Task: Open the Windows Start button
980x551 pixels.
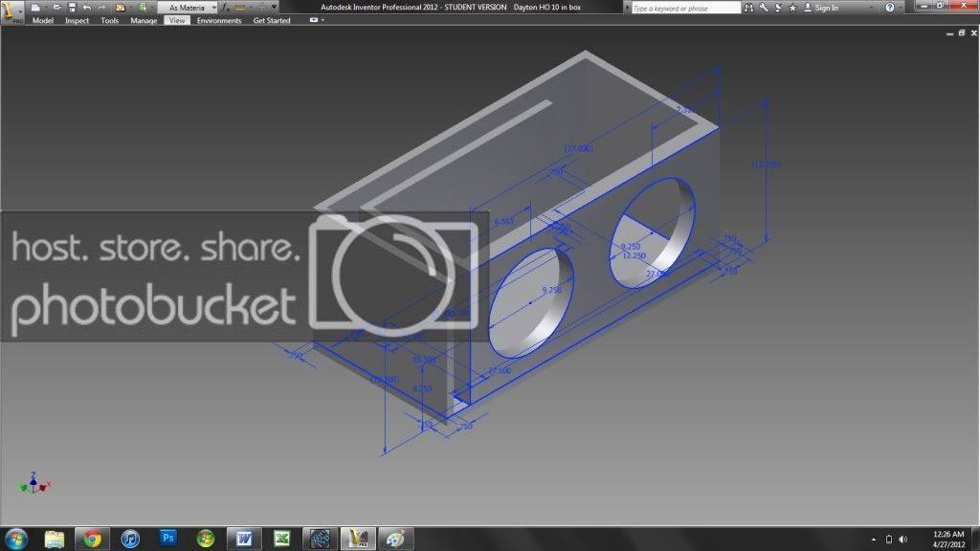Action: [x=16, y=539]
